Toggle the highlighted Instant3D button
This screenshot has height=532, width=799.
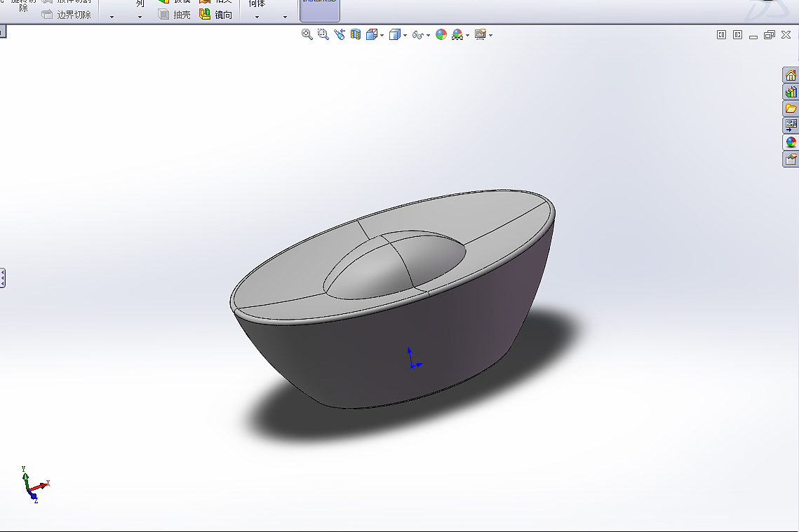tap(319, 11)
